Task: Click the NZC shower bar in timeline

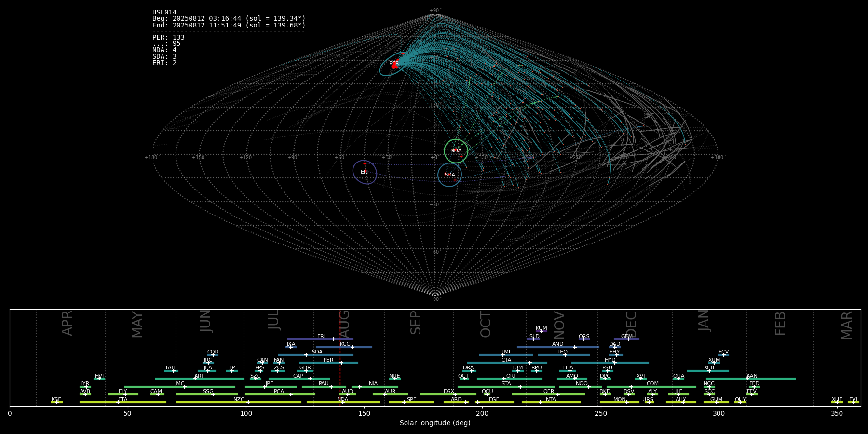Action: point(239,402)
